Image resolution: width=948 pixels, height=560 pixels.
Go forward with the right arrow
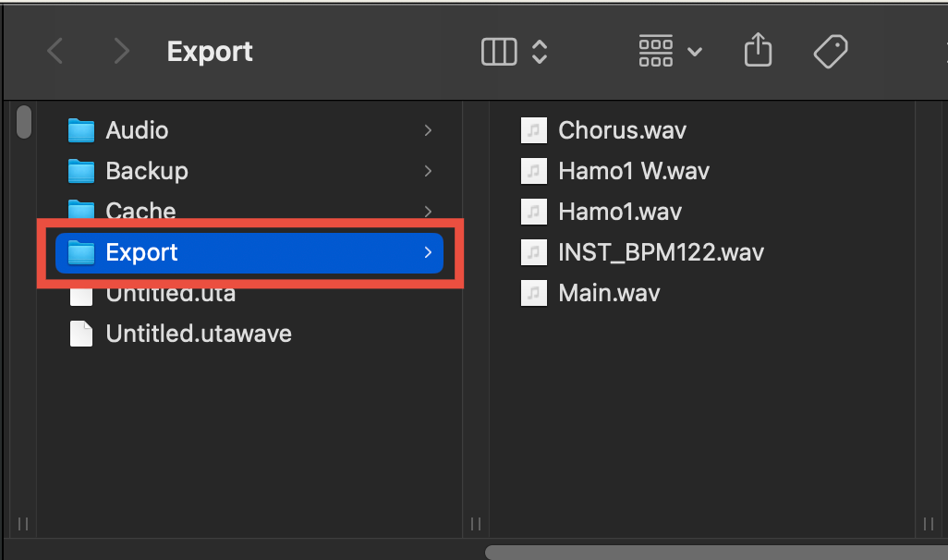pyautogui.click(x=122, y=52)
